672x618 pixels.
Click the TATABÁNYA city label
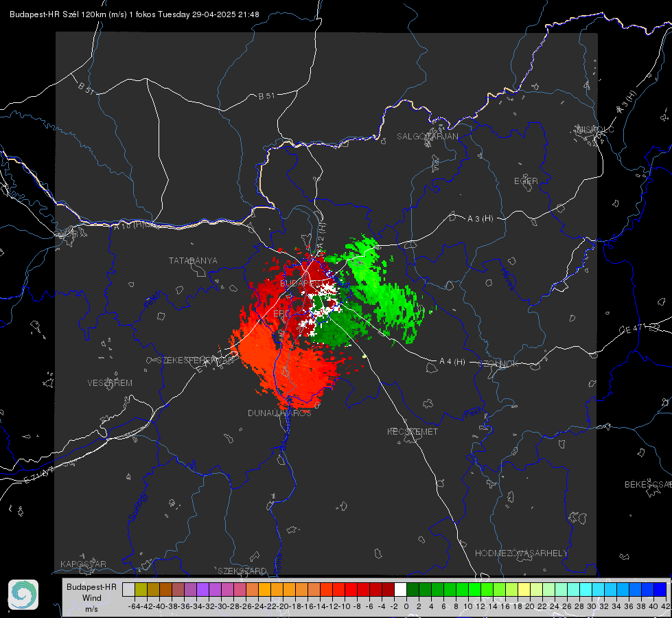193,261
